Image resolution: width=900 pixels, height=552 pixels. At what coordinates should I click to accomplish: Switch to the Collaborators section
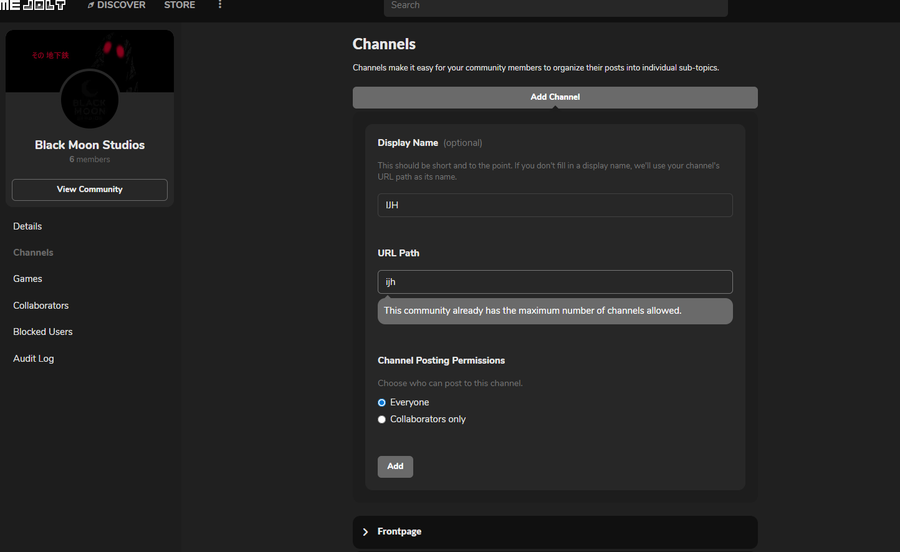tap(41, 305)
